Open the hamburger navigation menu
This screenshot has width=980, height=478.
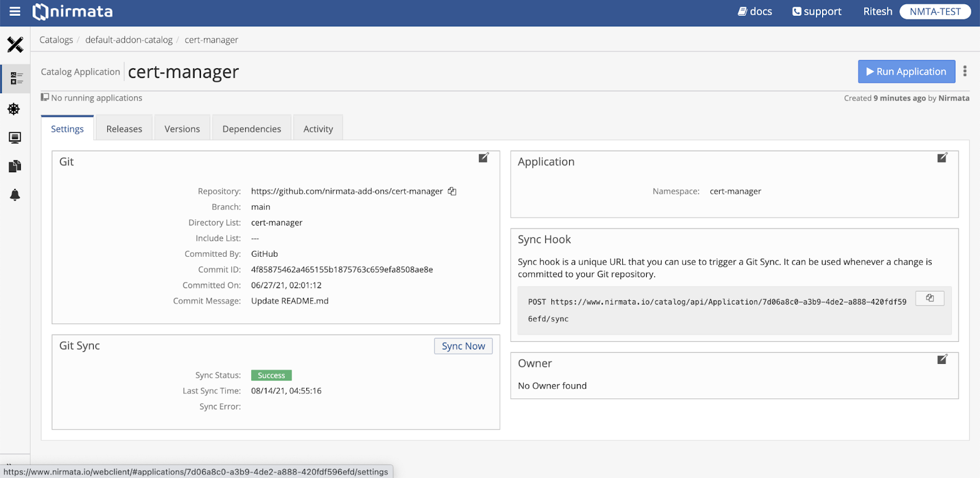pos(15,12)
